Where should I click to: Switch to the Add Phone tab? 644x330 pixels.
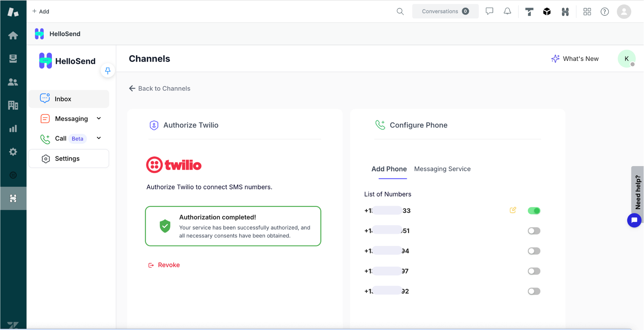click(389, 169)
